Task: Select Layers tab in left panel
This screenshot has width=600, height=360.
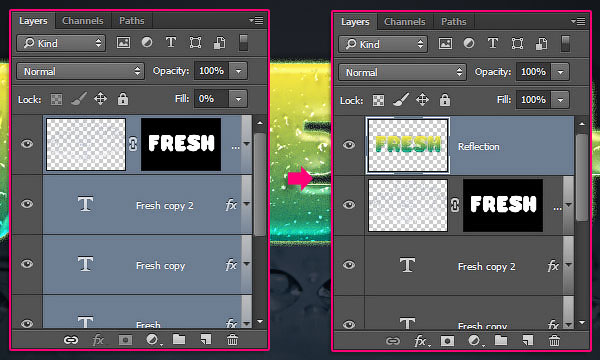Action: 33,21
